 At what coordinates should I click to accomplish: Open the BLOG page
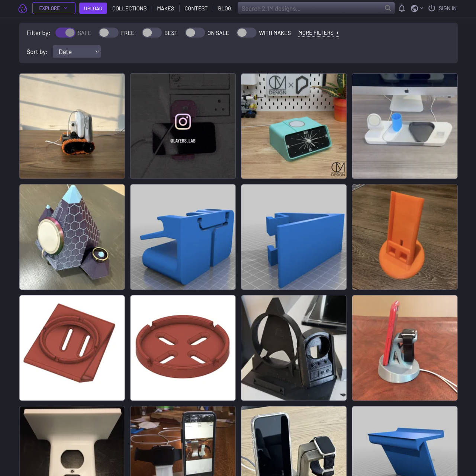click(x=225, y=8)
